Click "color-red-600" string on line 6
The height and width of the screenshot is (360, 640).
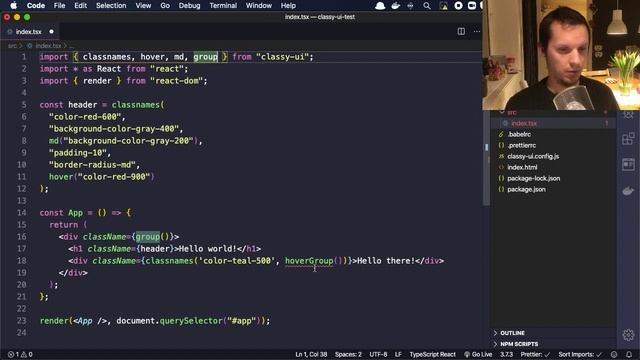[x=85, y=117]
